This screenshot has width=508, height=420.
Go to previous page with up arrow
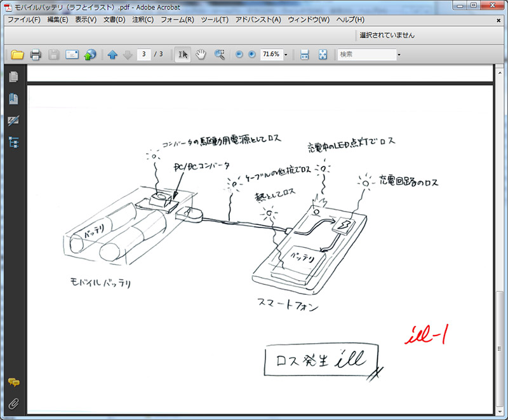click(112, 55)
